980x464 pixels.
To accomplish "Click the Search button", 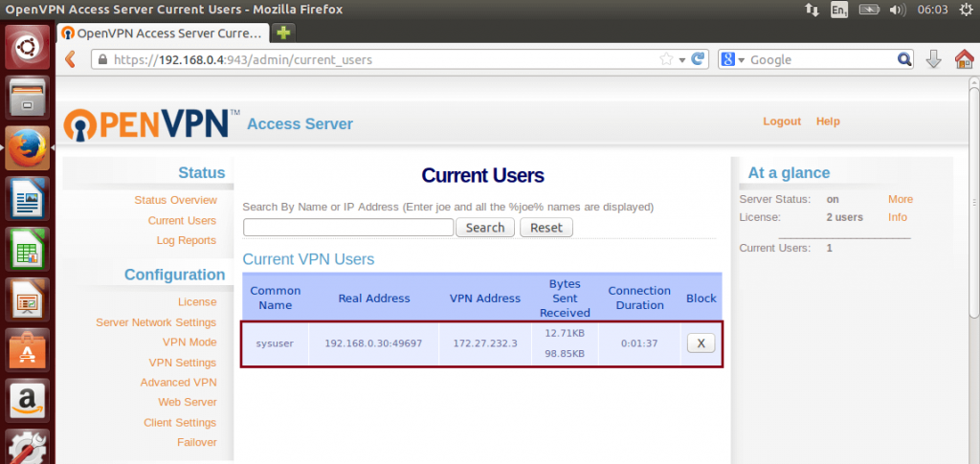I will pos(485,228).
